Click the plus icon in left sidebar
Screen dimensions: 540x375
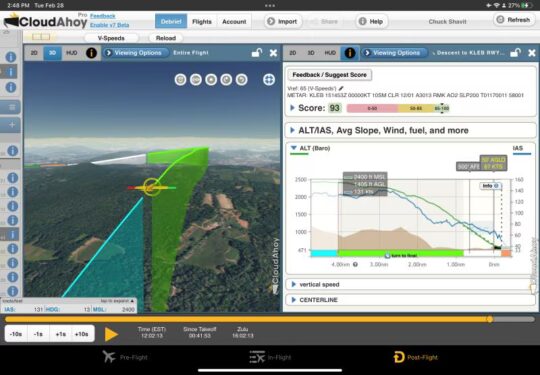pyautogui.click(x=12, y=124)
